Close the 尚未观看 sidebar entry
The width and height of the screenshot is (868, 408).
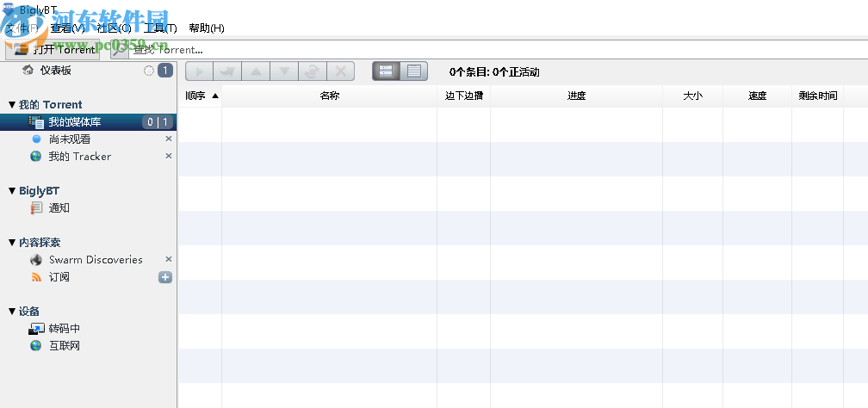pos(169,139)
